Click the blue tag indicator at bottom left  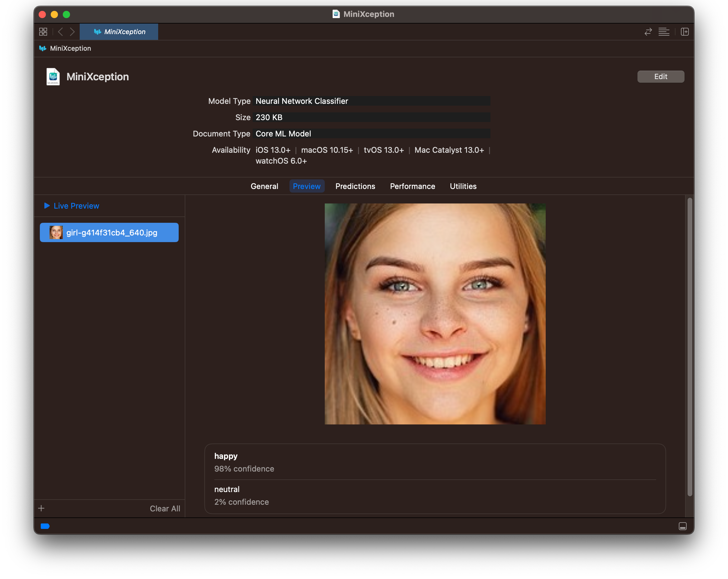click(45, 526)
